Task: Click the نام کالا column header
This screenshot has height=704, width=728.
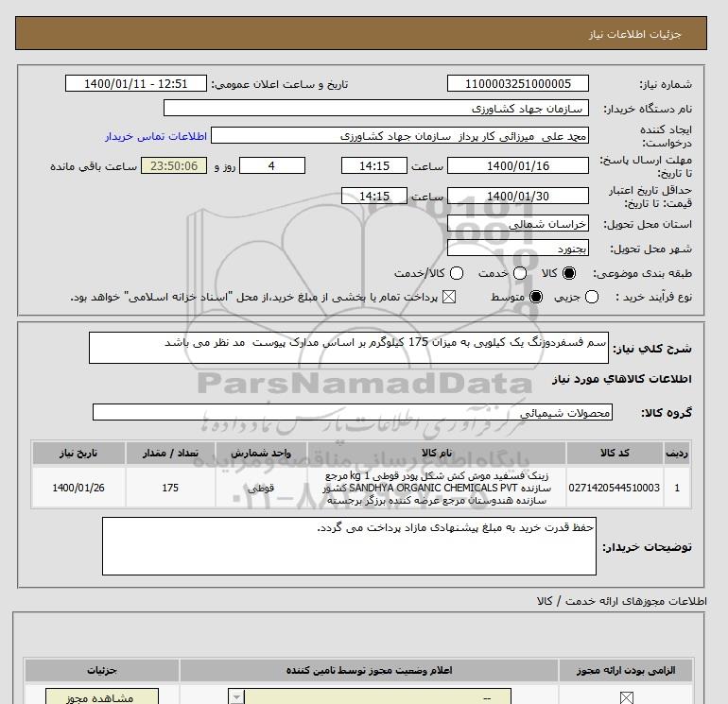Action: [437, 453]
